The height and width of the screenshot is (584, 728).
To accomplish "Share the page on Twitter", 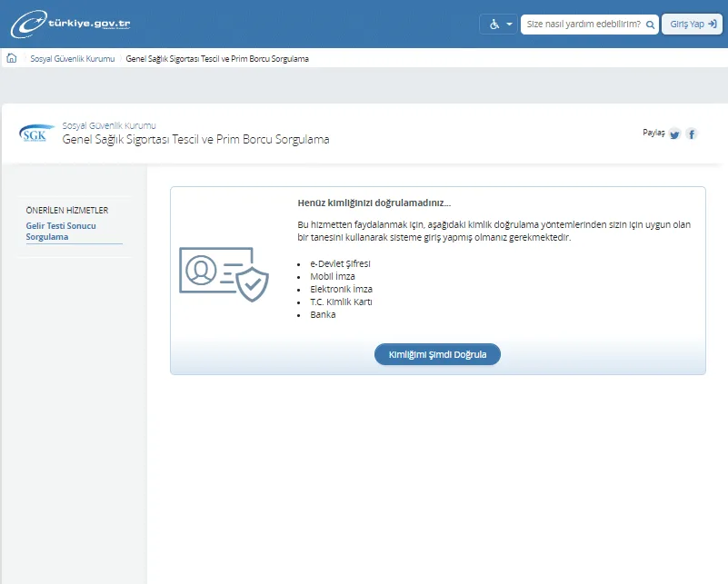I will 674,134.
